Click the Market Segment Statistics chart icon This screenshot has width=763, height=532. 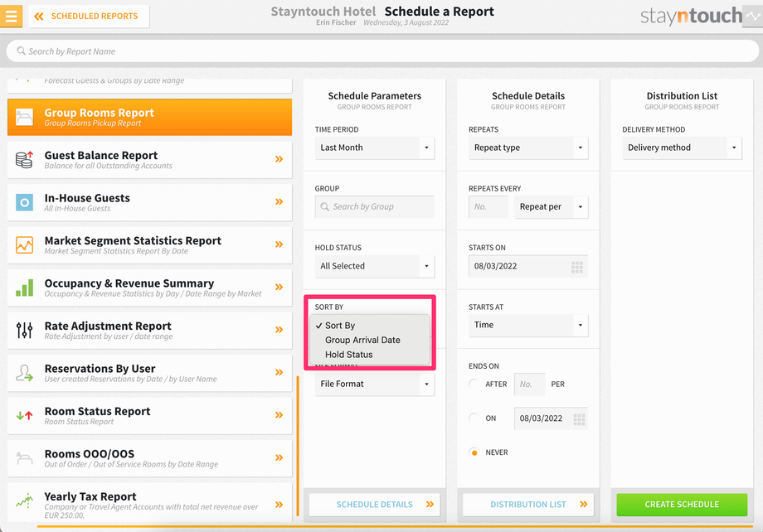pyautogui.click(x=24, y=245)
